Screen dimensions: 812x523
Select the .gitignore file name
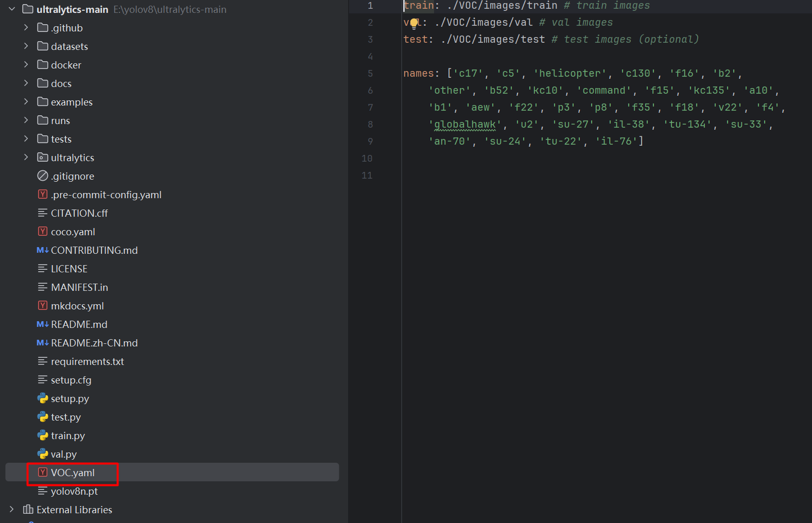click(x=73, y=176)
